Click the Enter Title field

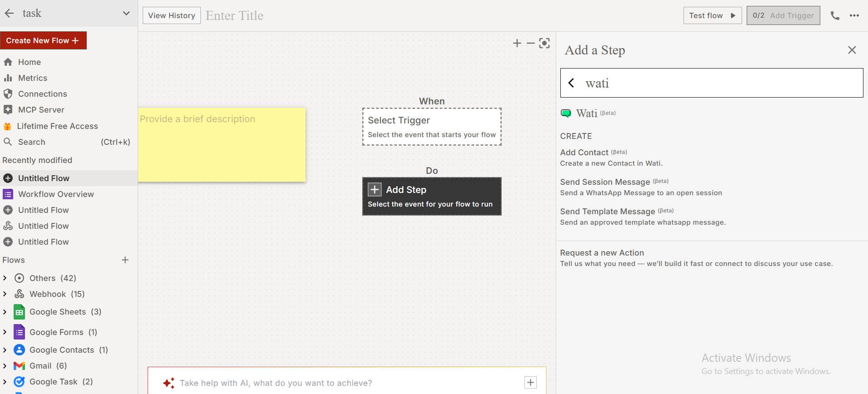pos(234,15)
